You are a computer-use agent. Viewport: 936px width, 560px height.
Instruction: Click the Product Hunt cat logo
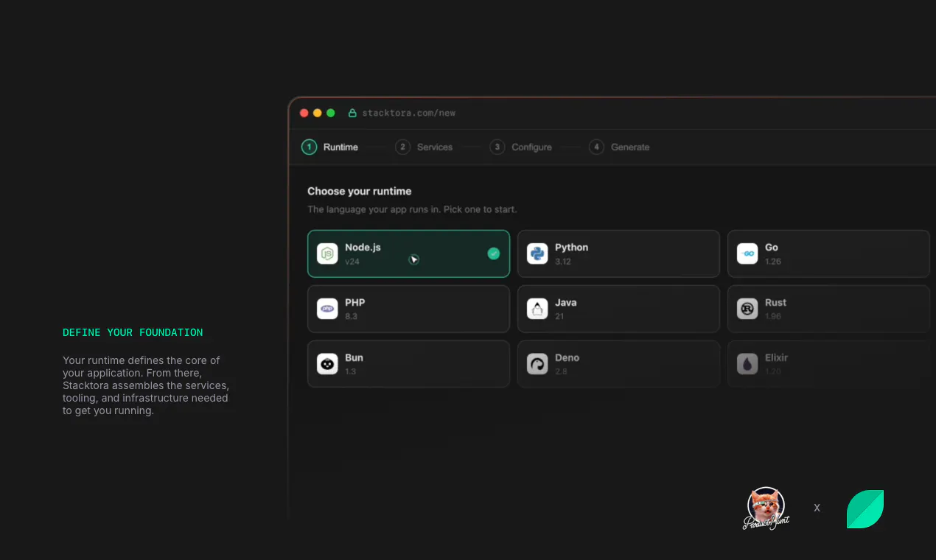click(766, 508)
